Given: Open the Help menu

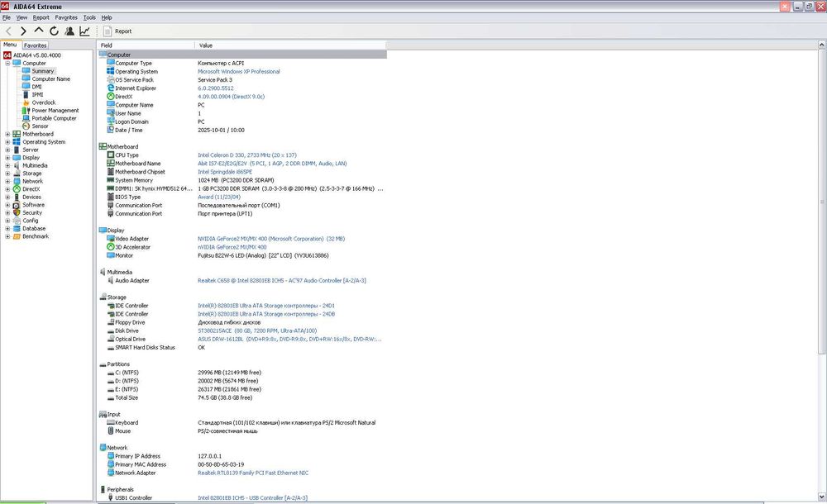Looking at the screenshot, I should tap(107, 17).
